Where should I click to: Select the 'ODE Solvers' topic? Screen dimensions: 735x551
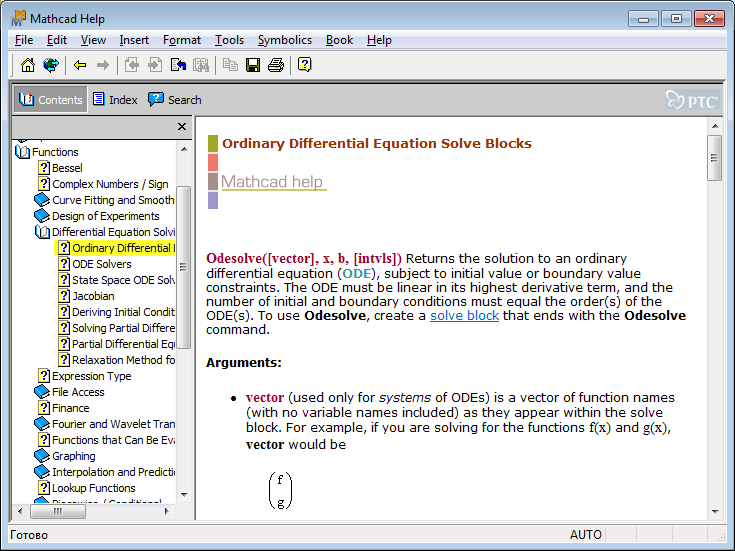point(102,264)
